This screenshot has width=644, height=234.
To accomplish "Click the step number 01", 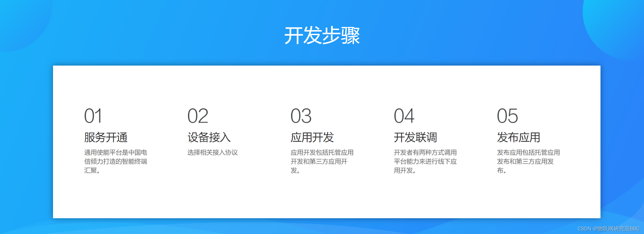I will pyautogui.click(x=93, y=116).
